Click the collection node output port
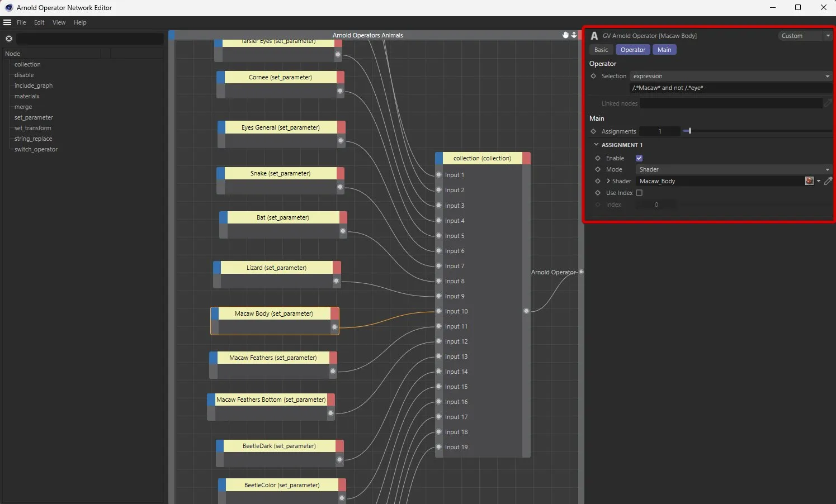Viewport: 836px width, 504px height. coord(526,311)
